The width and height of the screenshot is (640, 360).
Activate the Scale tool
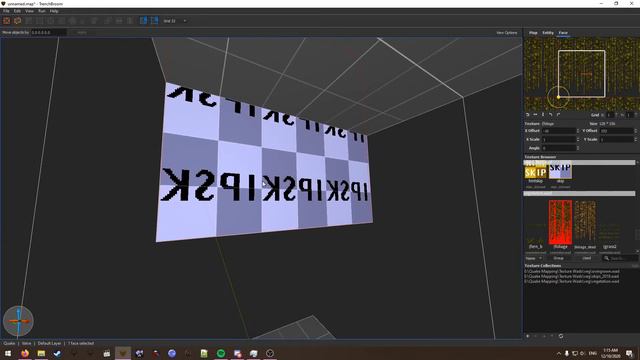pos(83,21)
